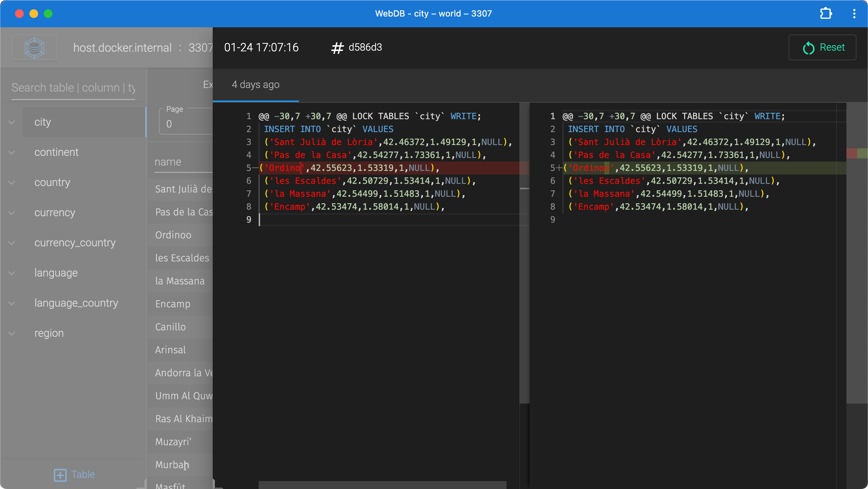Image resolution: width=868 pixels, height=489 pixels.
Task: Select the country table in sidebar
Action: click(x=52, y=182)
